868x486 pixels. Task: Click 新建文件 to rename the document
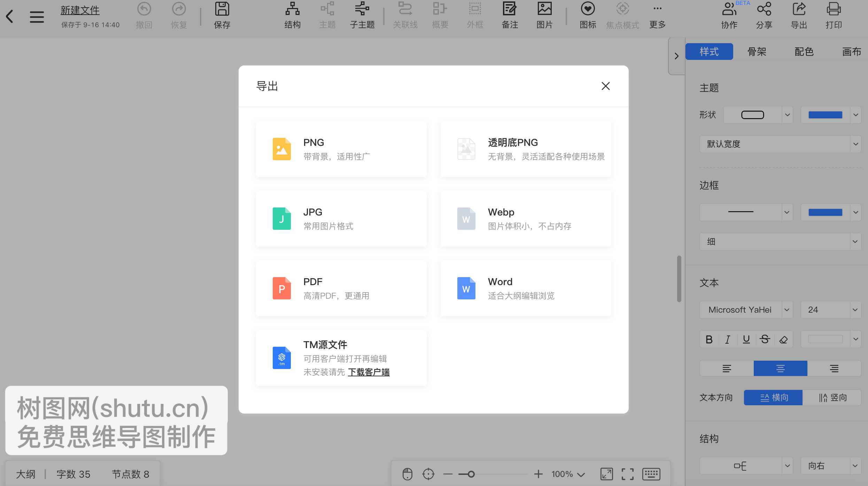[80, 10]
